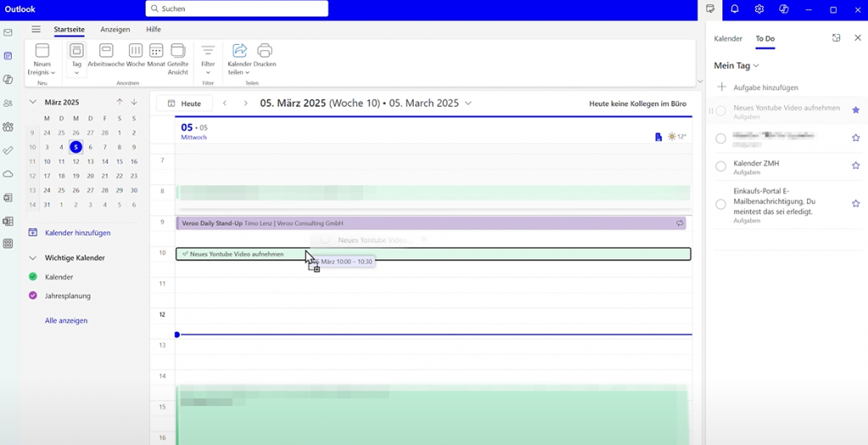The width and height of the screenshot is (868, 445).
Task: Open Veroo Daily Stand-Up event
Action: (x=431, y=223)
